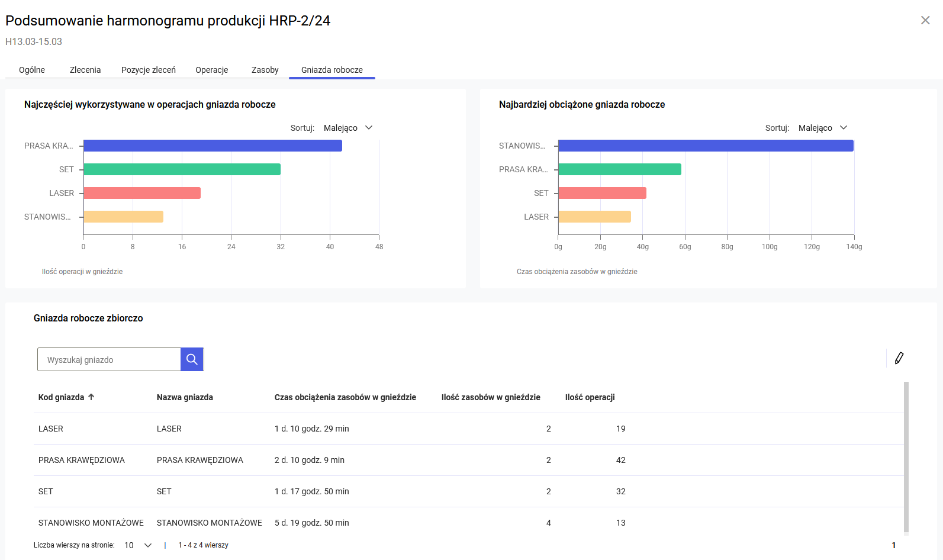Click the magnifier search button
943x560 pixels.
tap(192, 359)
